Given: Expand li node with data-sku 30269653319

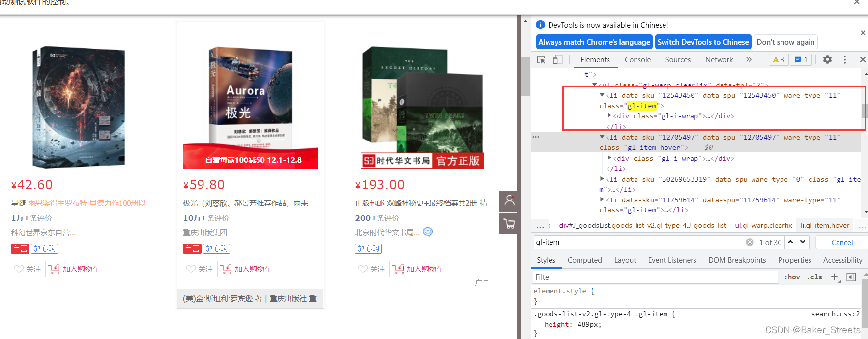Looking at the screenshot, I should tap(602, 179).
